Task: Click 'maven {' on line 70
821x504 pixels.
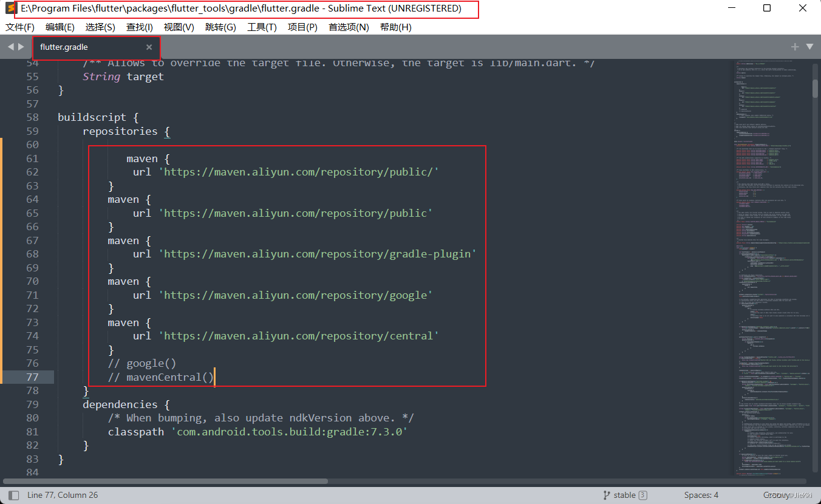Action: tap(130, 281)
